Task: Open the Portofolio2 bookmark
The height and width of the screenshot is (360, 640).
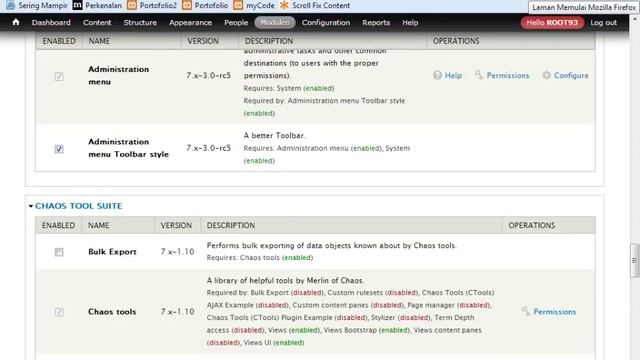Action: pos(152,5)
